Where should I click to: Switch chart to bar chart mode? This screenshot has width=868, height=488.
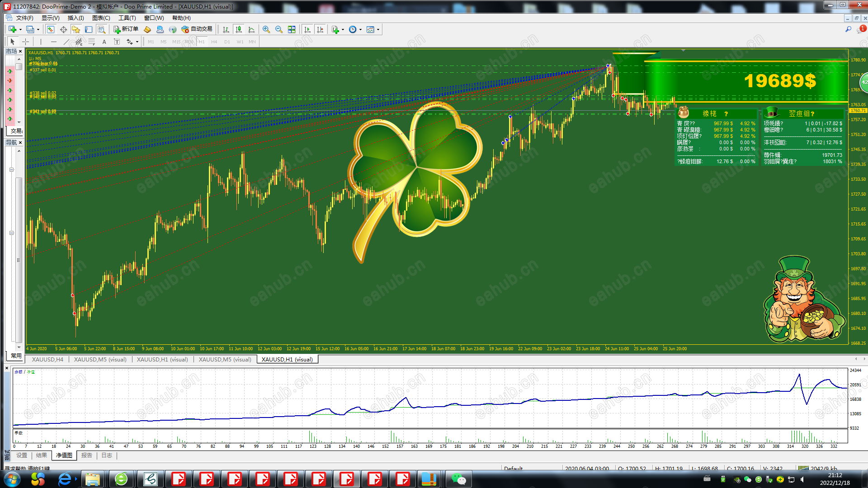226,29
